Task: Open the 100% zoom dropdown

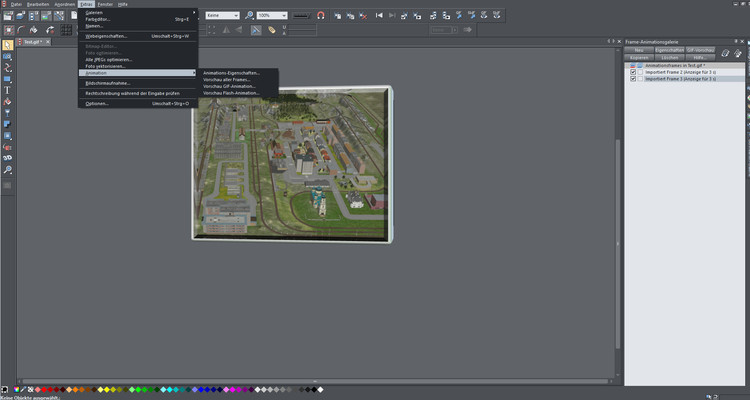Action: (x=272, y=15)
